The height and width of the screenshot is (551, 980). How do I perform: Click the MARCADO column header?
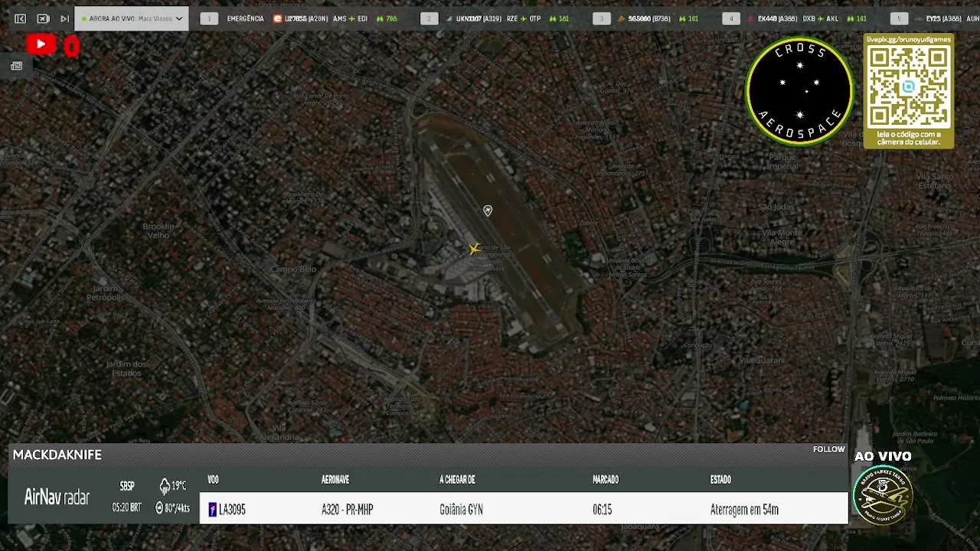[x=606, y=480]
